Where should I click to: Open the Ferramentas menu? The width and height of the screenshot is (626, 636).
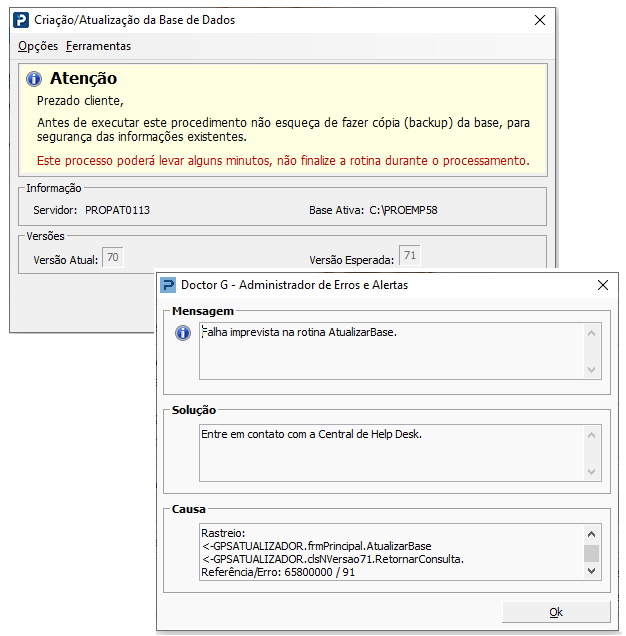tap(99, 46)
